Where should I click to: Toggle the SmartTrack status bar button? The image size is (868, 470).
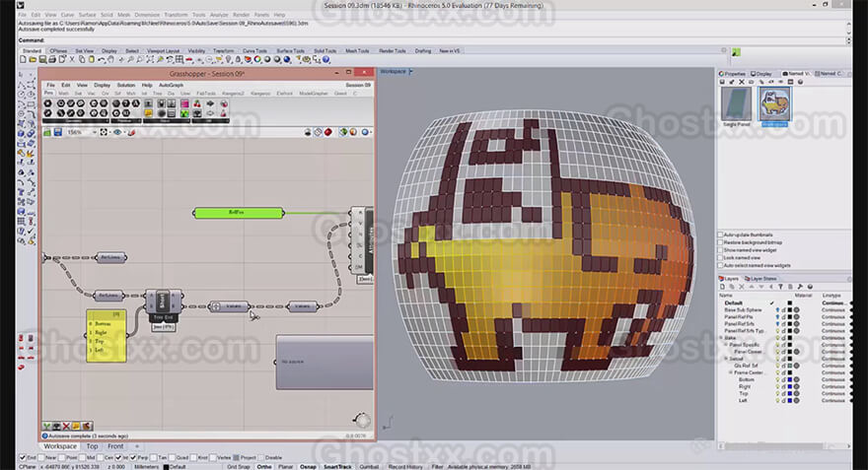click(x=337, y=467)
